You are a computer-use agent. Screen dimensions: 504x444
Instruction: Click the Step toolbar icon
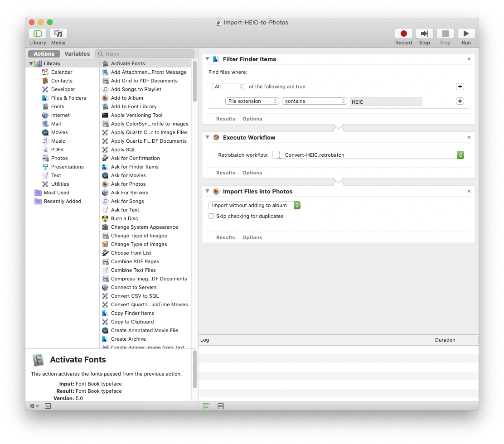(424, 34)
